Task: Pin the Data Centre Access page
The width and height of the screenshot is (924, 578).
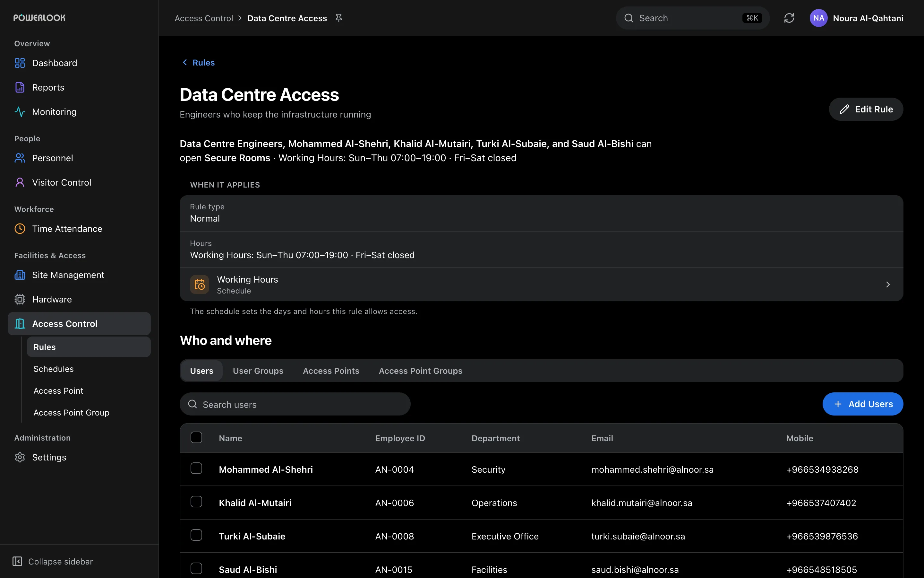Action: (339, 18)
